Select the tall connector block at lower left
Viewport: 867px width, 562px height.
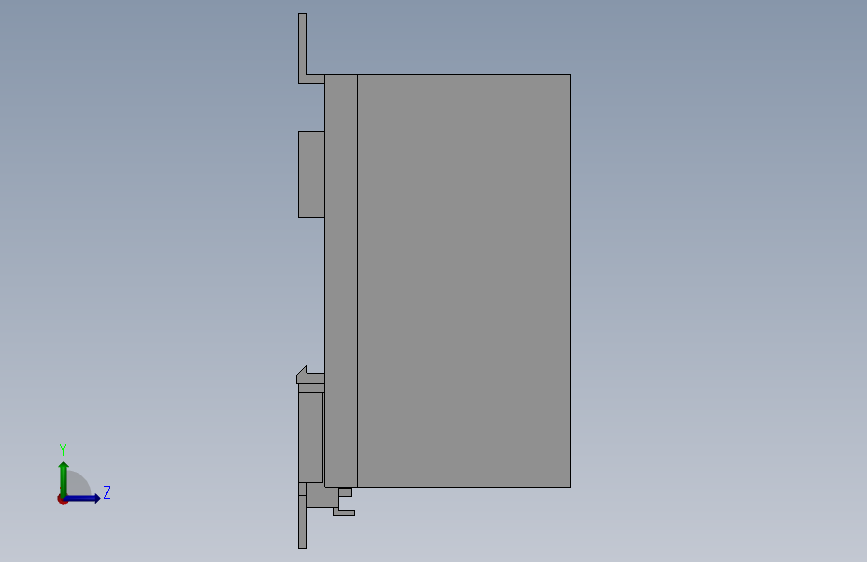pyautogui.click(x=310, y=437)
